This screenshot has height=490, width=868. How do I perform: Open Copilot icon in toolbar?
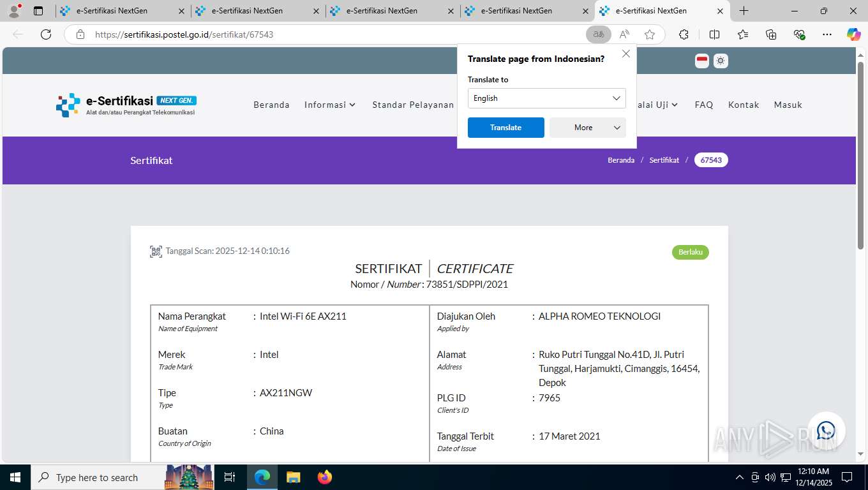pos(853,34)
